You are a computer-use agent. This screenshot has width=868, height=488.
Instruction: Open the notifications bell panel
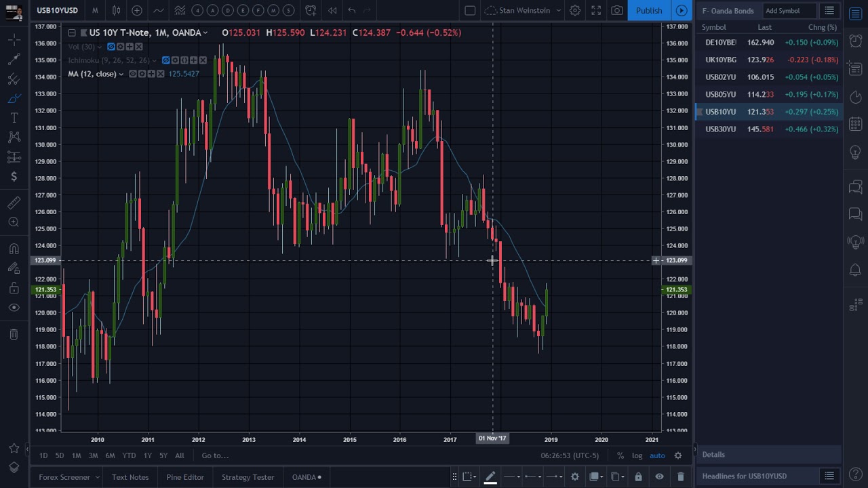[x=856, y=270]
